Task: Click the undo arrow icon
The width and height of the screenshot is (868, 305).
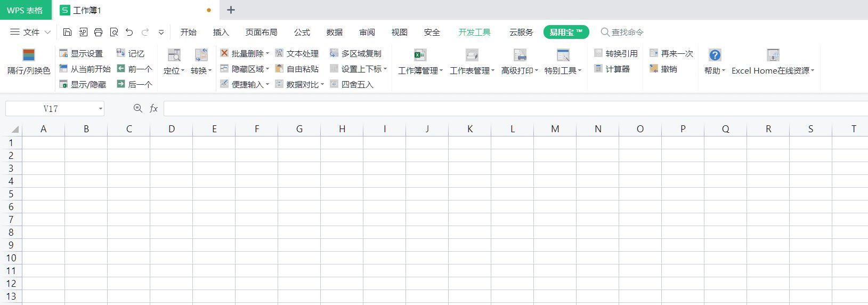Action: 129,32
